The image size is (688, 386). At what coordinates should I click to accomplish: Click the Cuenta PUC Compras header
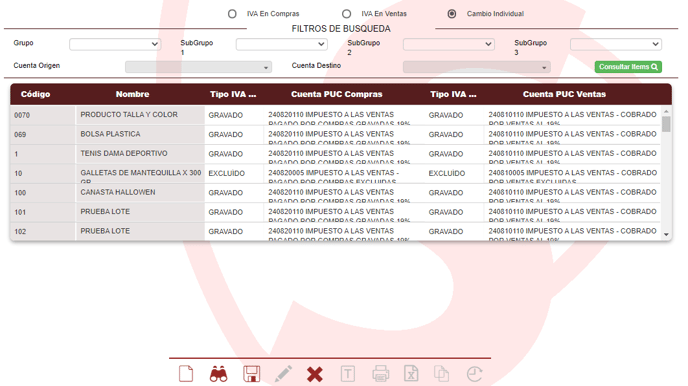(x=337, y=94)
